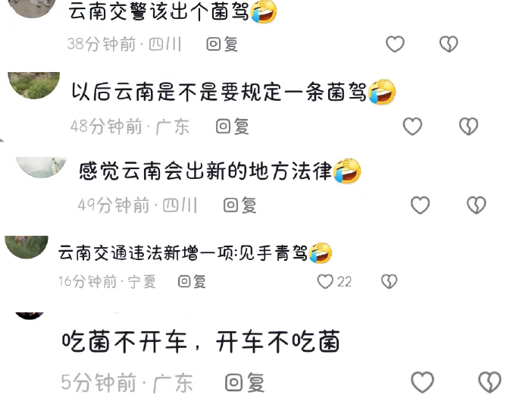This screenshot has height=398, width=532.
Task: Reply to the 16分钟前 宁夏 comment
Action: point(192,281)
